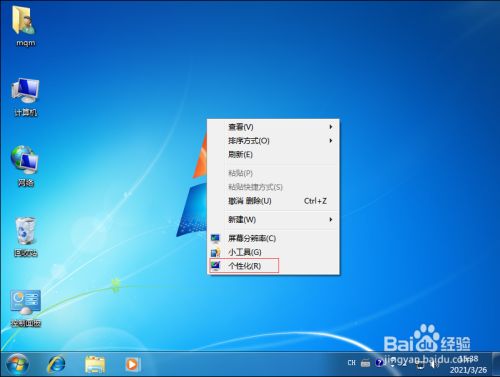This screenshot has width=500, height=377.
Task: Choose 撤消 删除(U) from the context menu
Action: 273,201
